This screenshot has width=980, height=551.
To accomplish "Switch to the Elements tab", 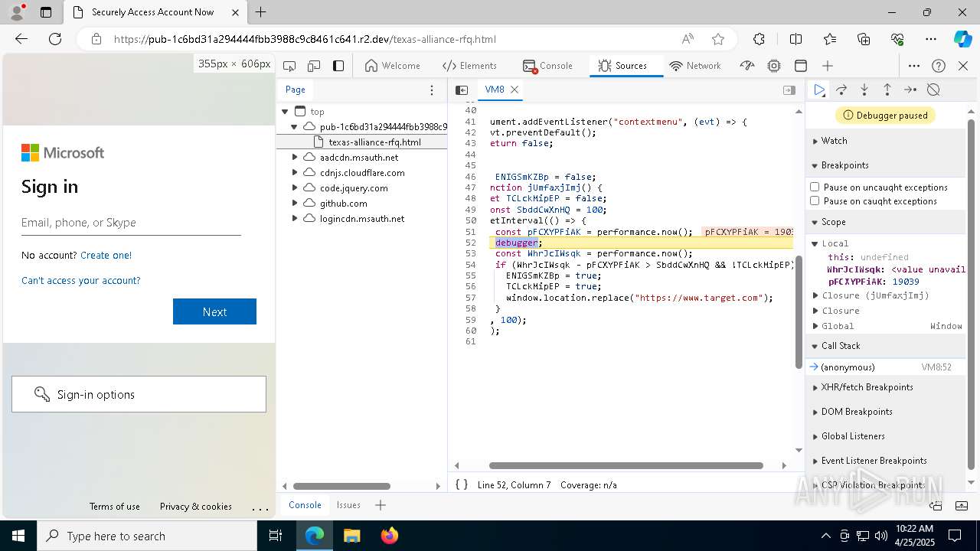I will click(x=469, y=66).
